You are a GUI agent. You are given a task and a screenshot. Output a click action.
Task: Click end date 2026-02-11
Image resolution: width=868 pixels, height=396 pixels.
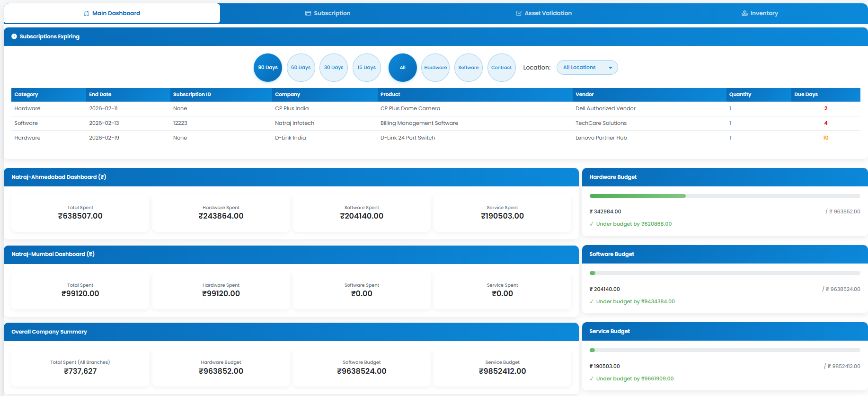(103, 109)
